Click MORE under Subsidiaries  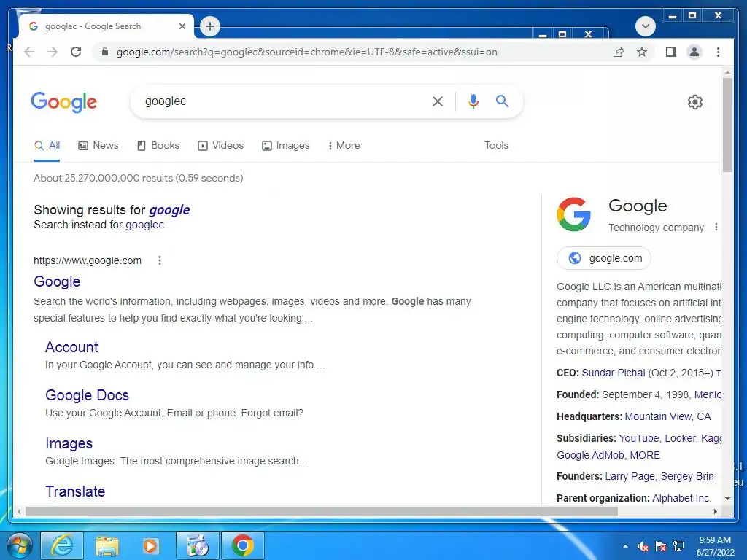tap(645, 455)
